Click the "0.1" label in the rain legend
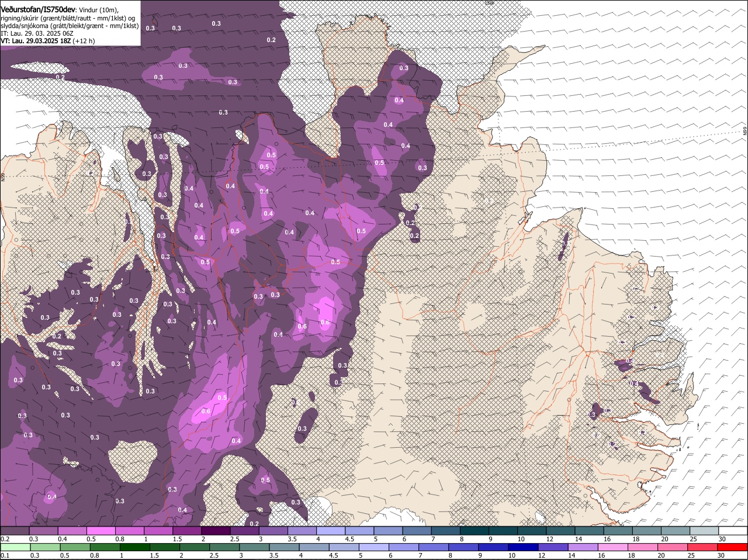Screen dimensions: 748x560 5,556
